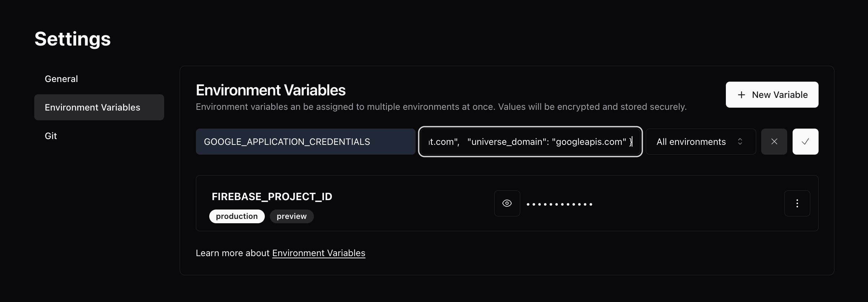Follow the Environment Variables documentation link

pos(319,253)
